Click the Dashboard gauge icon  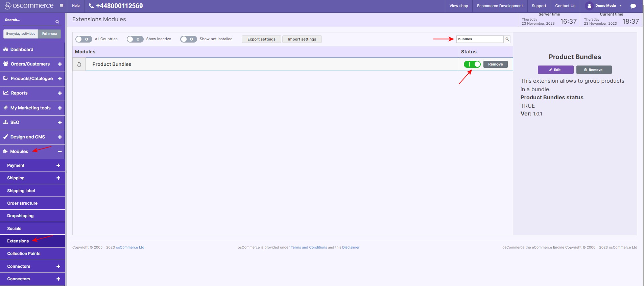pyautogui.click(x=6, y=49)
